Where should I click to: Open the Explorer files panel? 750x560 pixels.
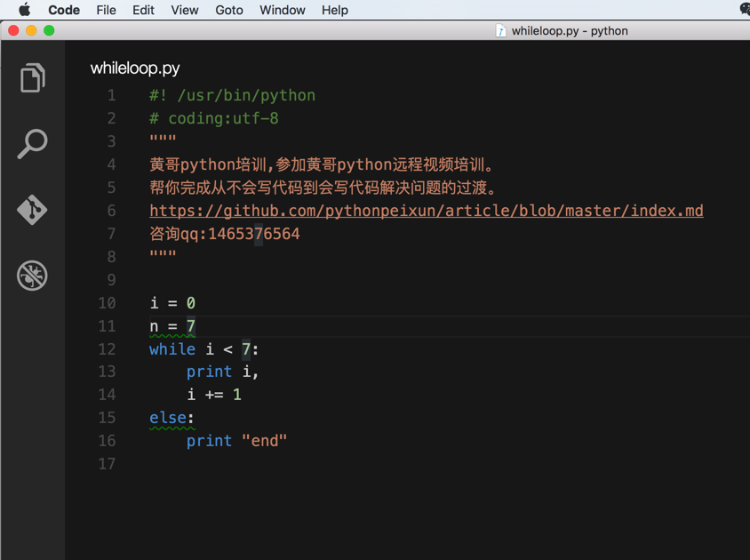click(x=32, y=77)
